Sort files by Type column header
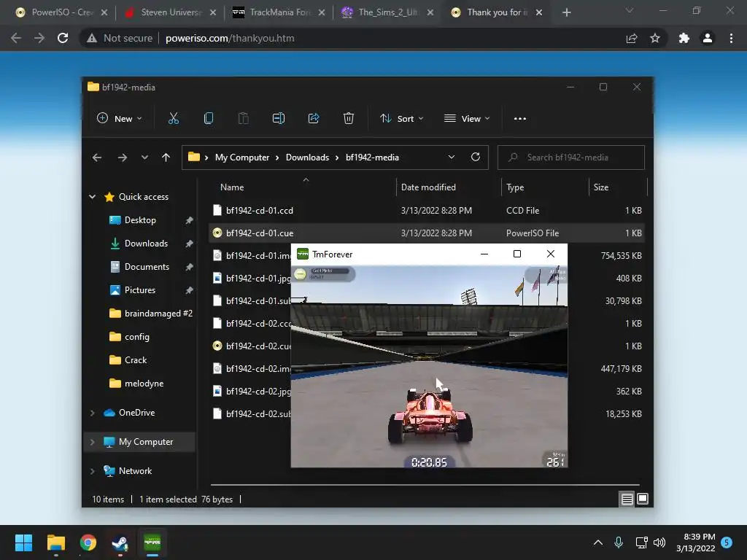The image size is (747, 560). click(x=515, y=187)
